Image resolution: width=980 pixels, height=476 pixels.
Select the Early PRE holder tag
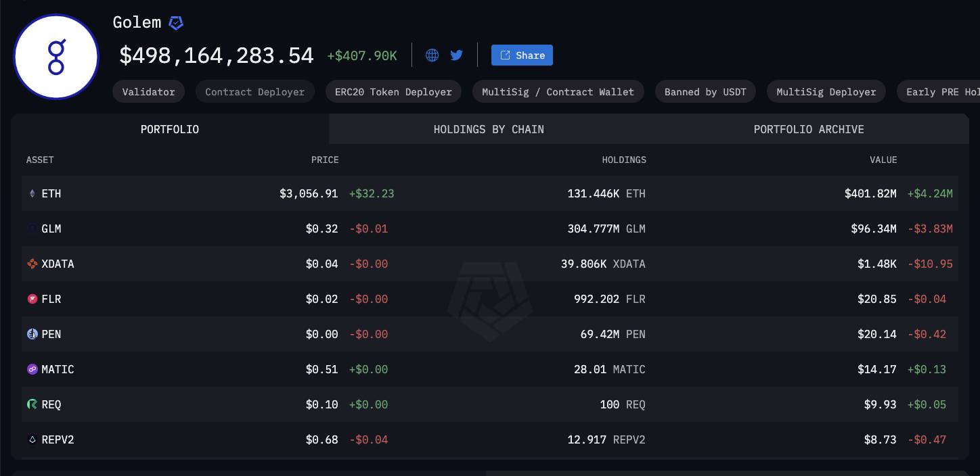tap(938, 92)
